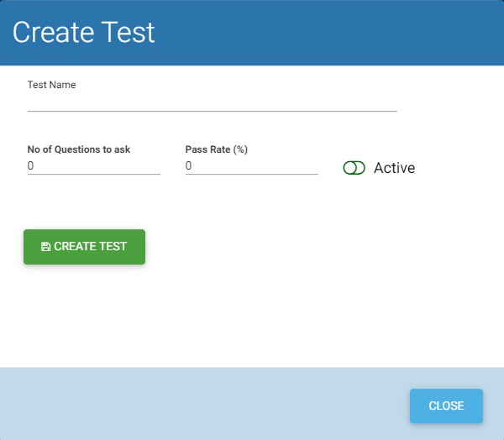Screen dimensions: 504x440
Task: Select the Pass Rate (%) field
Action: coord(251,166)
